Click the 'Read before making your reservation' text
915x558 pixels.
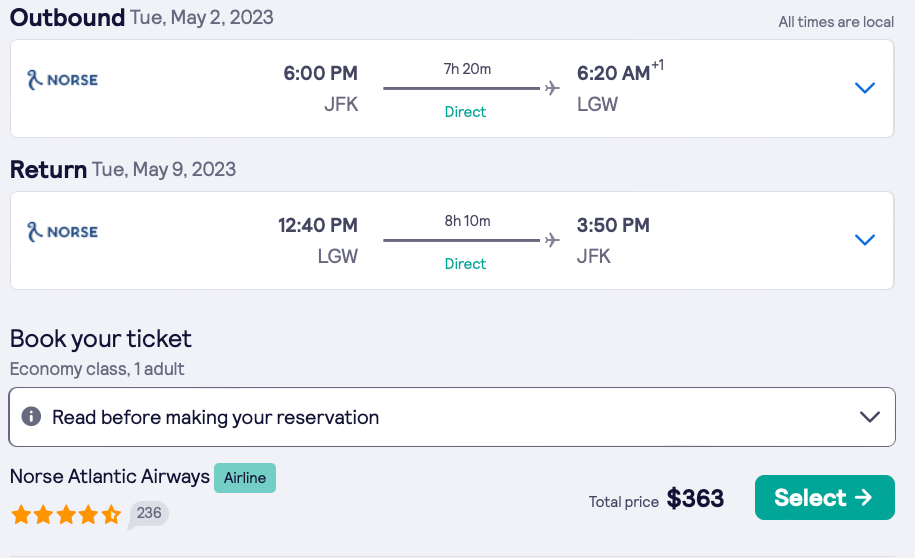215,417
